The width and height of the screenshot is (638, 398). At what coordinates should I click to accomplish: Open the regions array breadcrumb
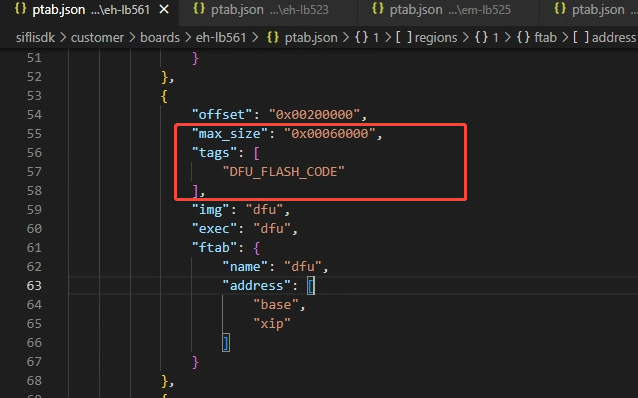click(426, 37)
